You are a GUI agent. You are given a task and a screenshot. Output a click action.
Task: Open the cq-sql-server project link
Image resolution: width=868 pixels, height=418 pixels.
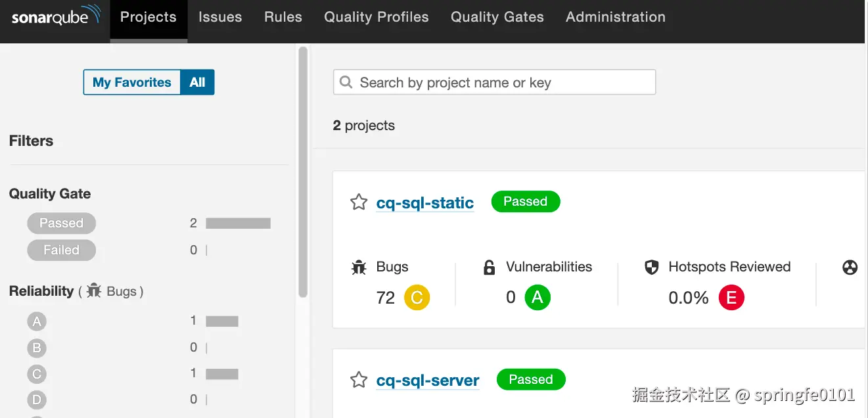click(x=428, y=381)
